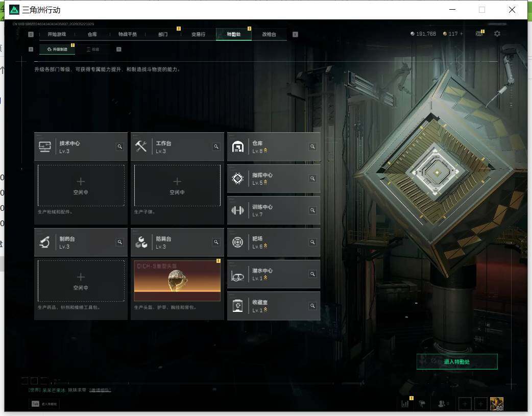Click the right arrow after 改枪台

(x=295, y=34)
